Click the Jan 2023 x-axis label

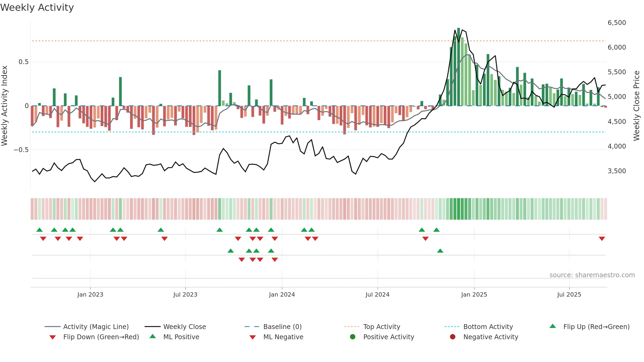(x=90, y=294)
